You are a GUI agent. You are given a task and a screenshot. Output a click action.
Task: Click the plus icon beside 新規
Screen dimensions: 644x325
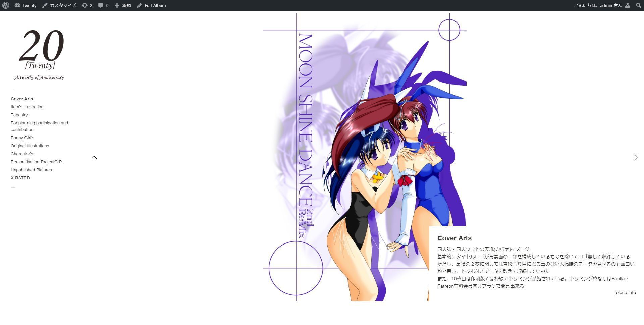pyautogui.click(x=117, y=5)
